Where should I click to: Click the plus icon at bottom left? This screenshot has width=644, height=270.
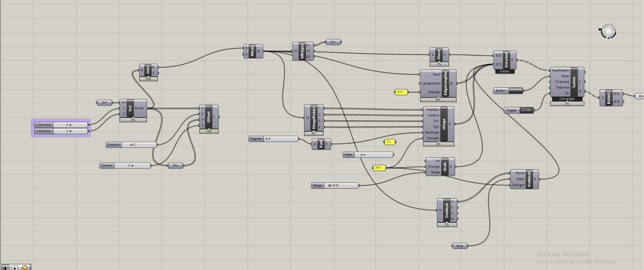click(15, 268)
